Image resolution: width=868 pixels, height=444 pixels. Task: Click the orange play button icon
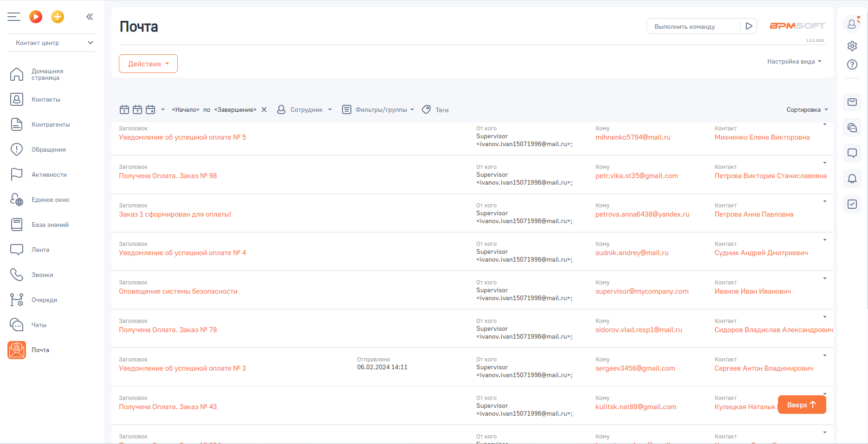point(36,17)
